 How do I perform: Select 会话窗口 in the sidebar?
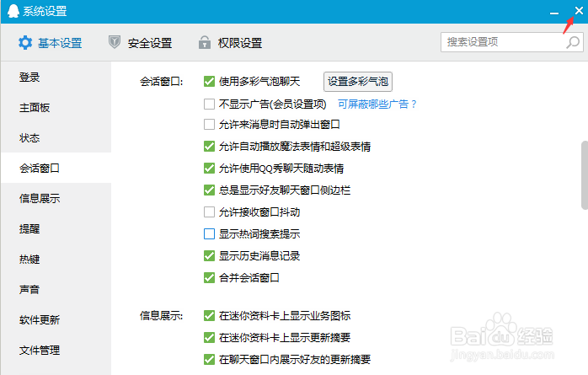pyautogui.click(x=56, y=168)
